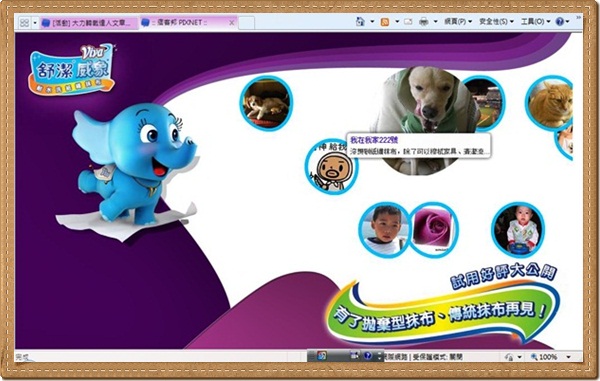This screenshot has height=381, width=600.
Task: Open the young boy photo bubble
Action: tap(385, 230)
